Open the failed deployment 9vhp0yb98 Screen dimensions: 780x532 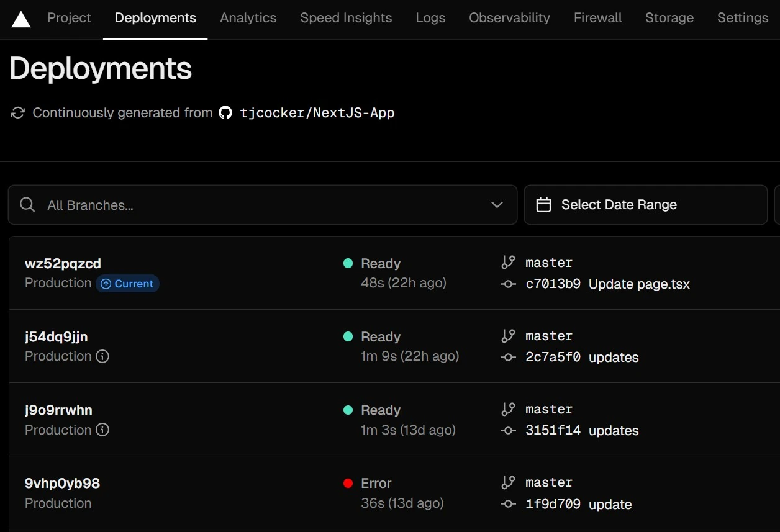[x=62, y=483]
